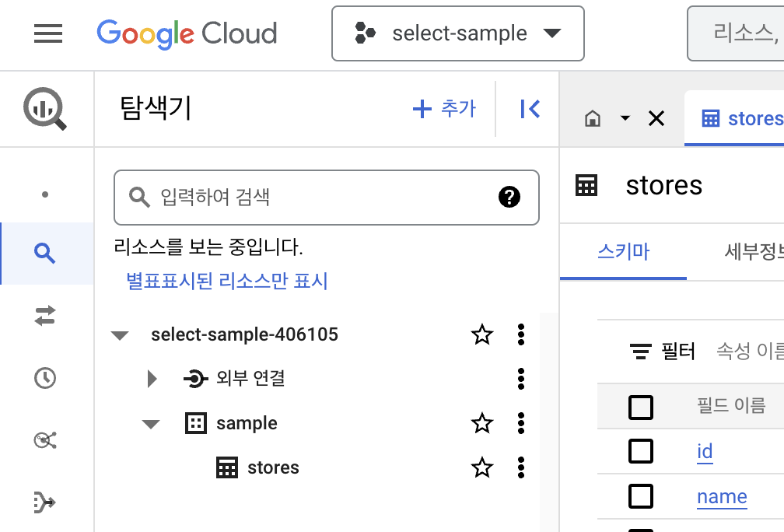This screenshot has height=532, width=784.
Task: Click the BigQuery product icon
Action: [45, 109]
